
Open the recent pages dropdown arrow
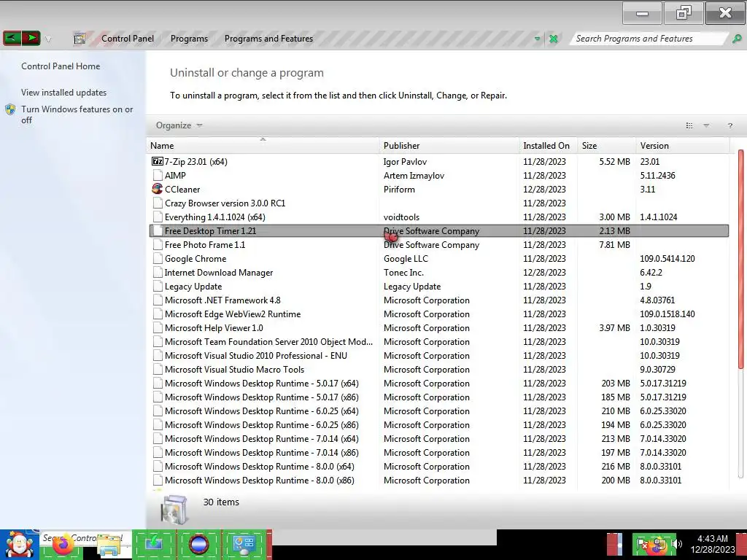click(x=48, y=39)
